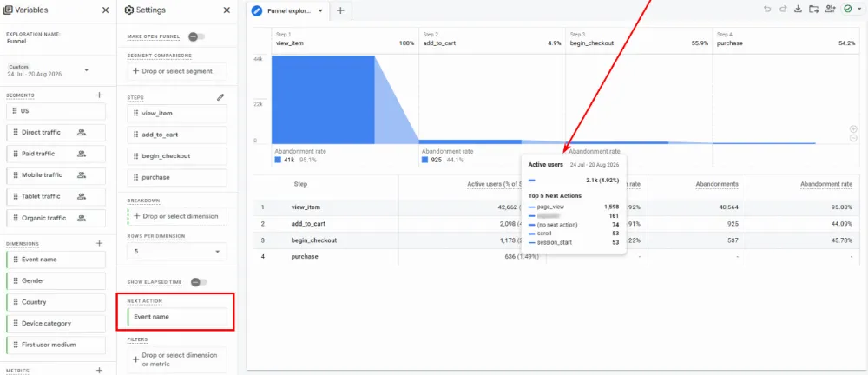Click the purchase row in table
868x375 pixels.
[x=558, y=256]
